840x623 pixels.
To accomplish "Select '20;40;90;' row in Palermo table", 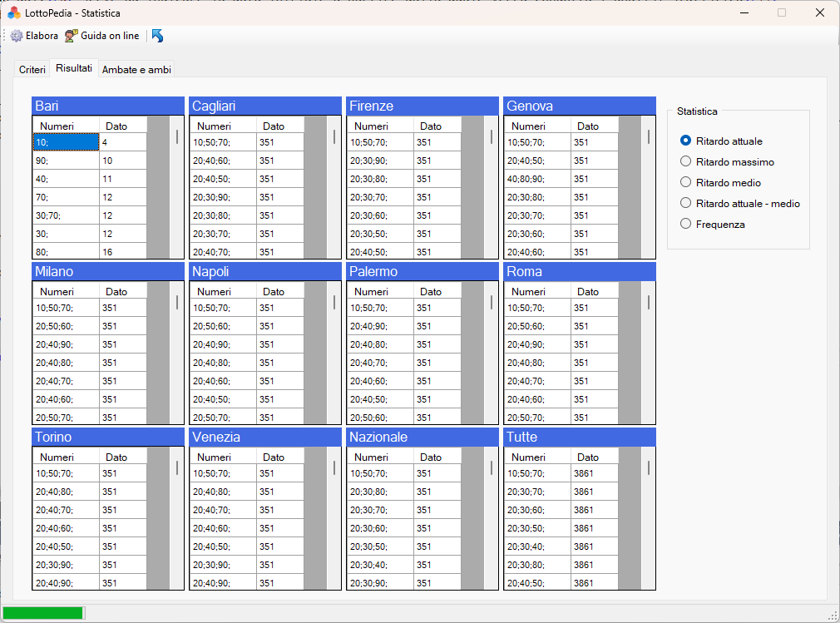I will pyautogui.click(x=404, y=326).
